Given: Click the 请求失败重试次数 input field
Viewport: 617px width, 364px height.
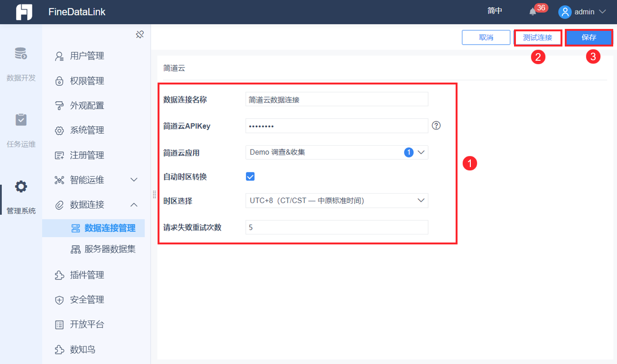Looking at the screenshot, I should pyautogui.click(x=337, y=227).
